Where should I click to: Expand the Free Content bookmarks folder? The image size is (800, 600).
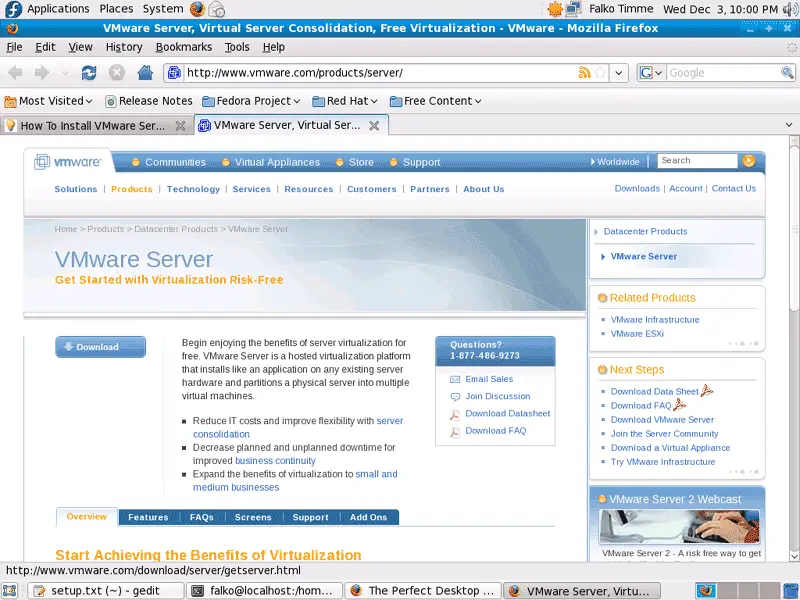[436, 101]
